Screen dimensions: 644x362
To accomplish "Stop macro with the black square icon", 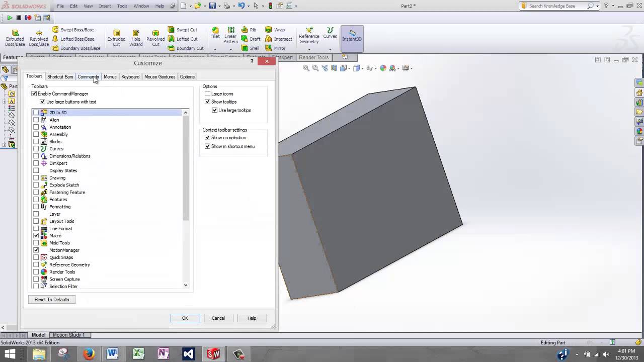I will (x=19, y=18).
